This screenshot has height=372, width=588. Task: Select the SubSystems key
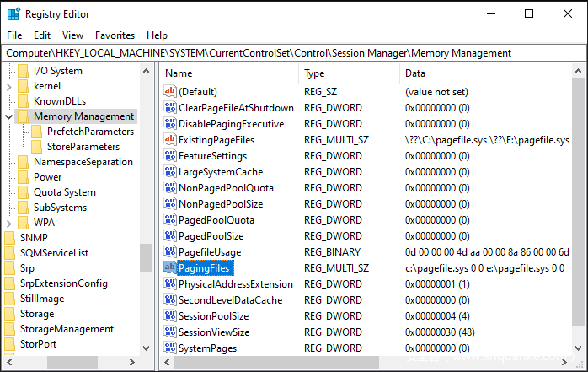coord(60,208)
